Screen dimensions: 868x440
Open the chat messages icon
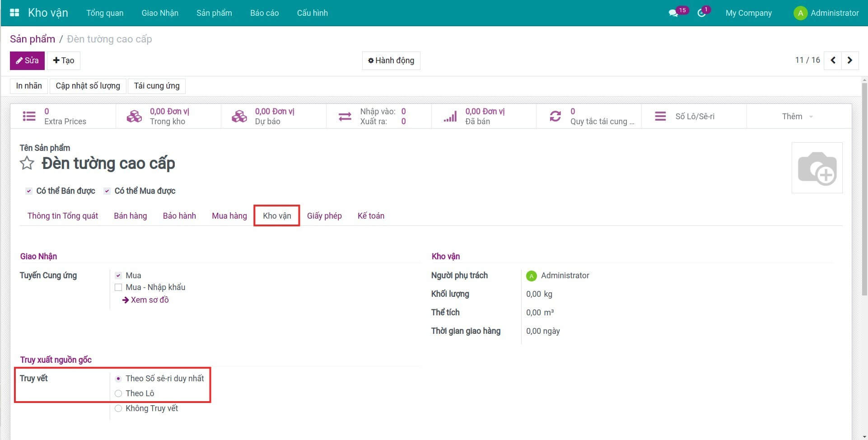(673, 13)
